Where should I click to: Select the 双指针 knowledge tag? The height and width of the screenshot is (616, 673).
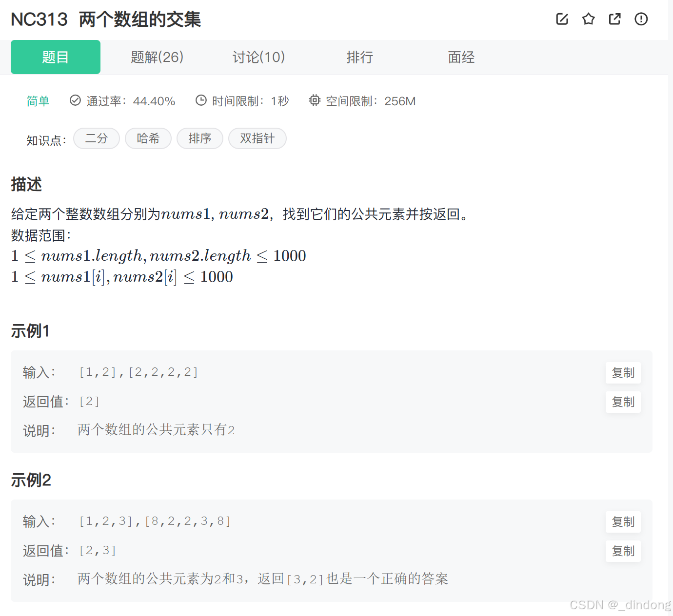[x=257, y=138]
